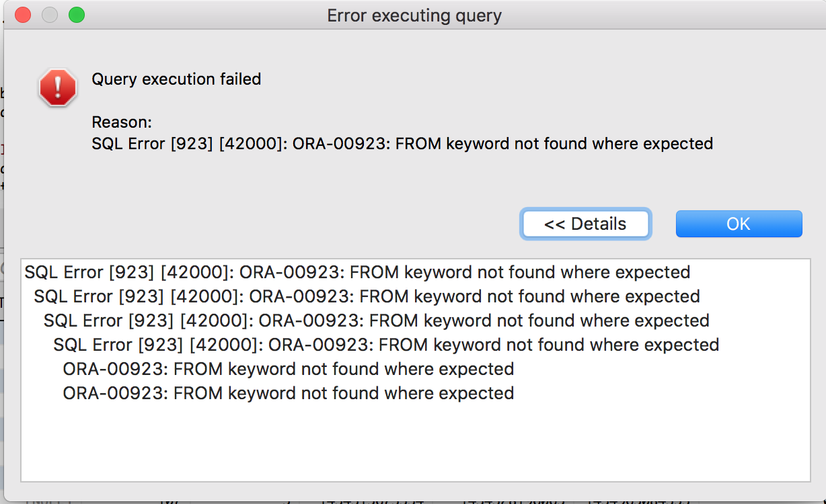Screen dimensions: 826x504
Task: Select the second indented SQL Error line
Action: 367,296
